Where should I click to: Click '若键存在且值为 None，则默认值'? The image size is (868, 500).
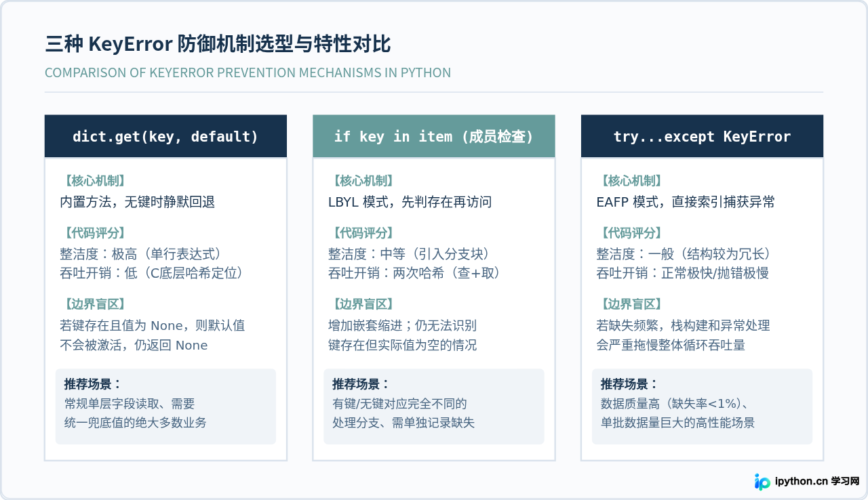153,326
